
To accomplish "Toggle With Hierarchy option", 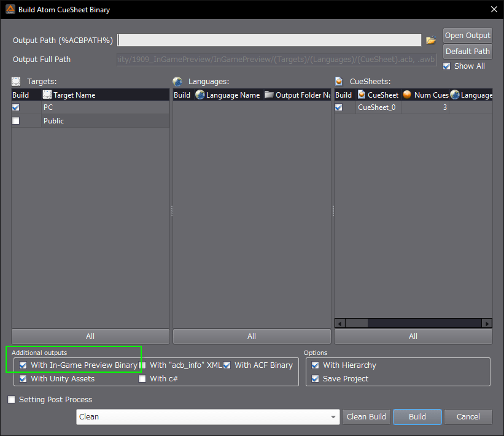I will [x=316, y=365].
